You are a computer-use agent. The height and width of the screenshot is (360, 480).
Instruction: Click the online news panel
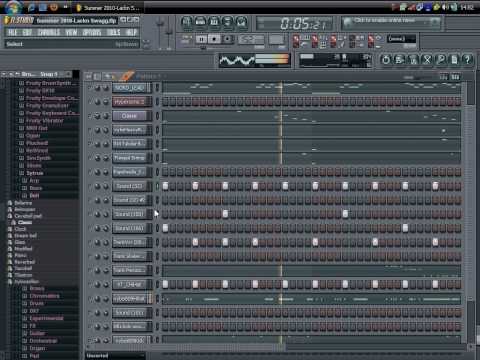(391, 23)
